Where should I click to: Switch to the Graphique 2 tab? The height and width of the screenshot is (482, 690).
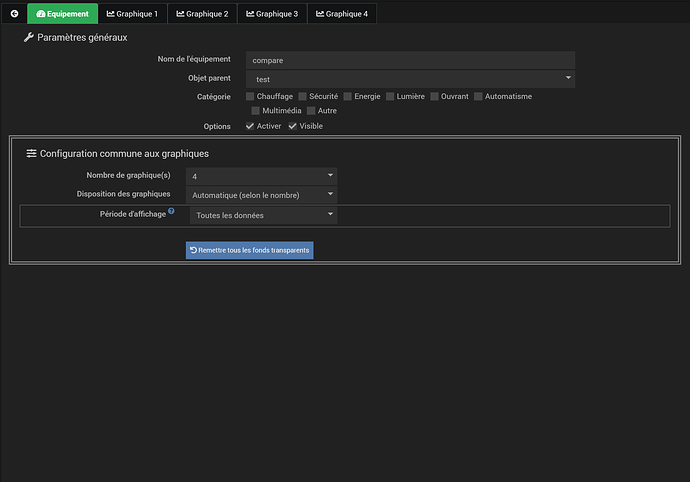click(202, 14)
